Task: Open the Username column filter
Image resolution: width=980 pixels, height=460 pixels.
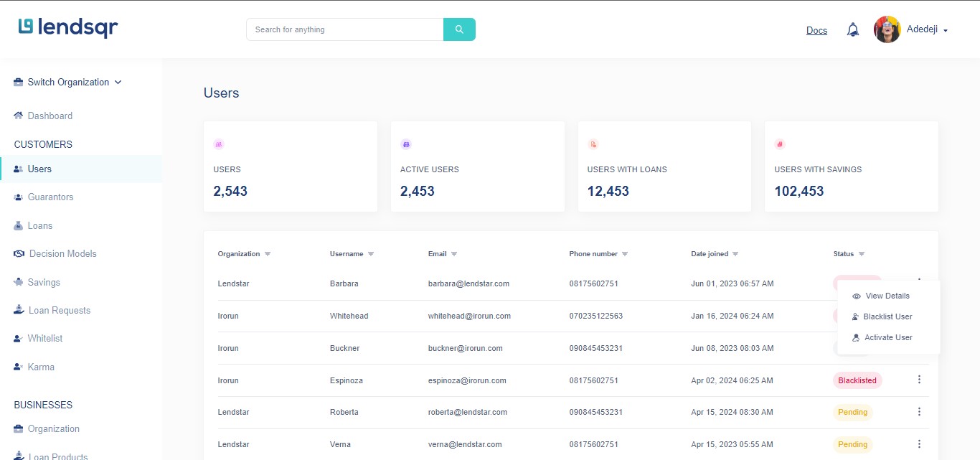Action: click(x=371, y=254)
